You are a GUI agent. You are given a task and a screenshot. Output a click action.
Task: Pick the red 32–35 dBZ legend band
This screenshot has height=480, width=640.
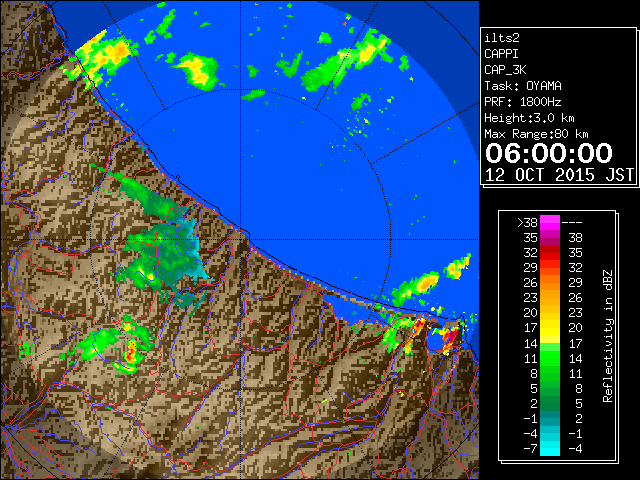tap(550, 253)
